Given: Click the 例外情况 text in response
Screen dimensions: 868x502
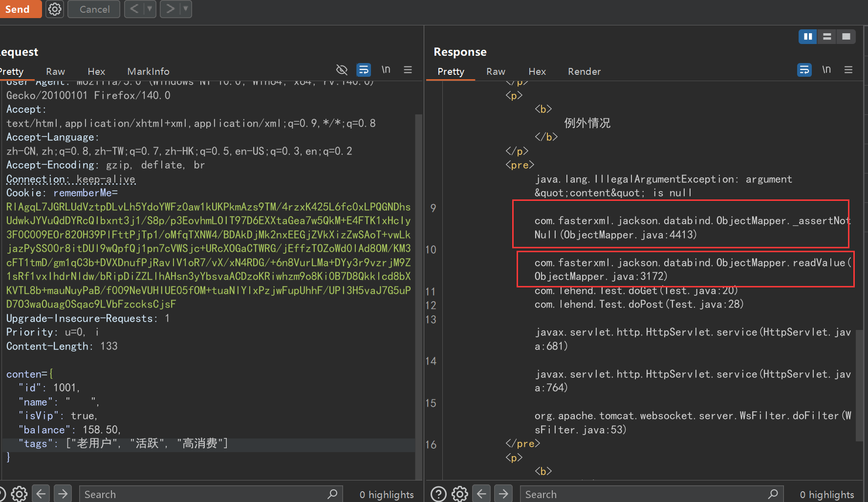Looking at the screenshot, I should click(x=587, y=123).
